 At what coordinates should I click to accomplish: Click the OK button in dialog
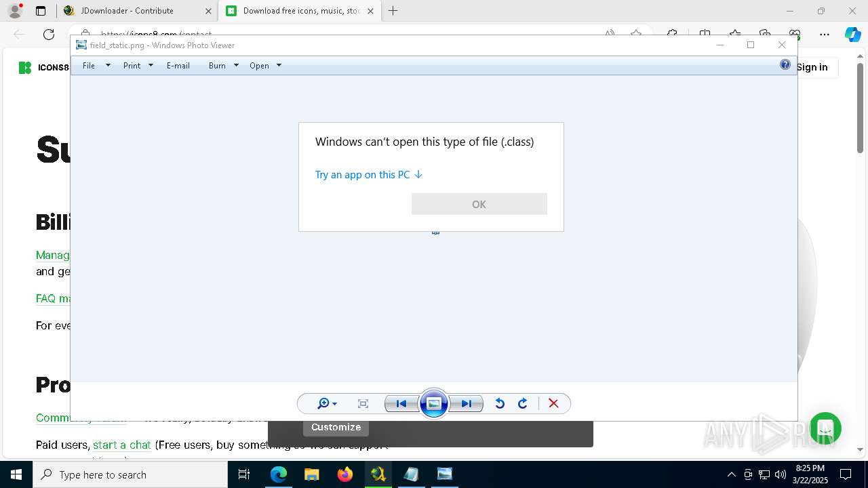coord(479,204)
